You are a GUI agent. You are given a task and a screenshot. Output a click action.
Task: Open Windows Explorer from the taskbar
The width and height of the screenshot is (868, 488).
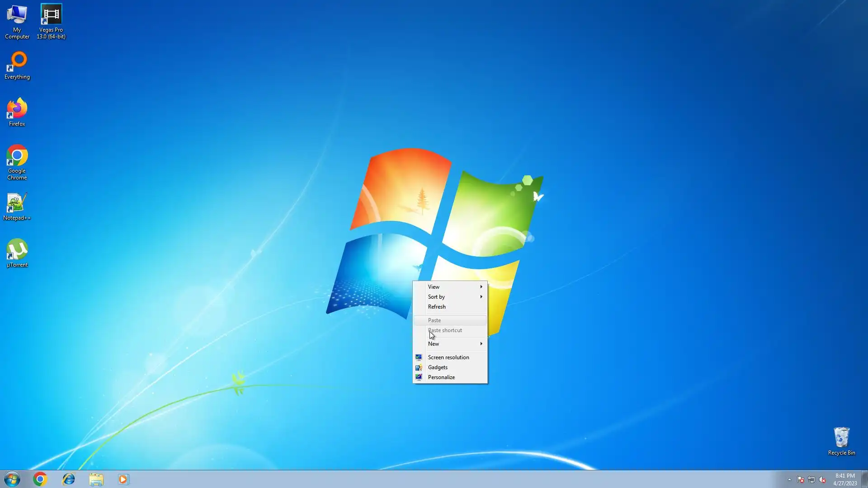click(x=96, y=479)
